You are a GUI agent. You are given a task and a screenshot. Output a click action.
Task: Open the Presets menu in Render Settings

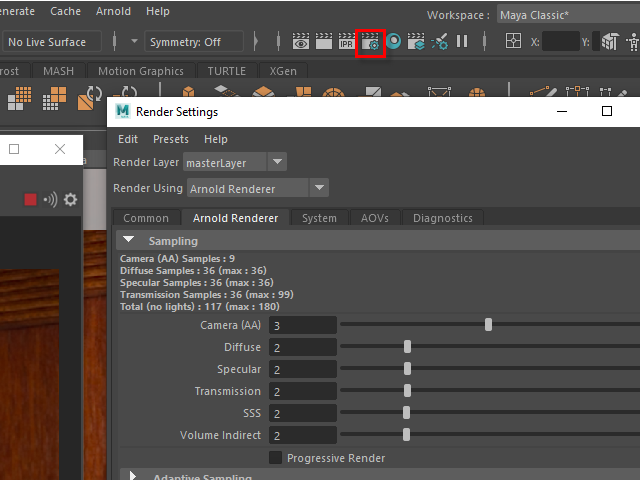170,139
